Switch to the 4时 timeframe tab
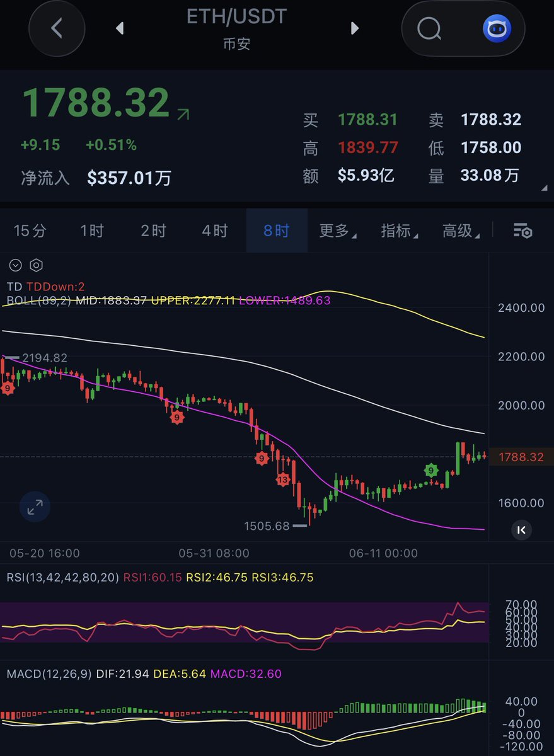 215,231
